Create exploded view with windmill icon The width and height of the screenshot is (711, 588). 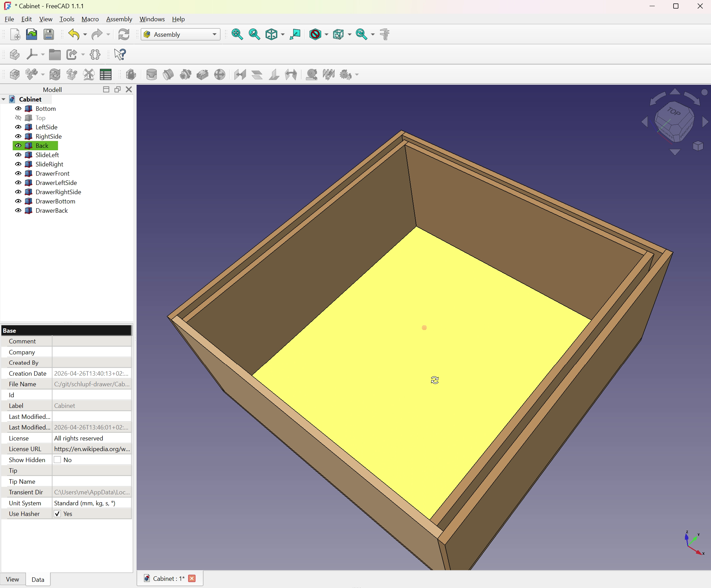point(89,74)
